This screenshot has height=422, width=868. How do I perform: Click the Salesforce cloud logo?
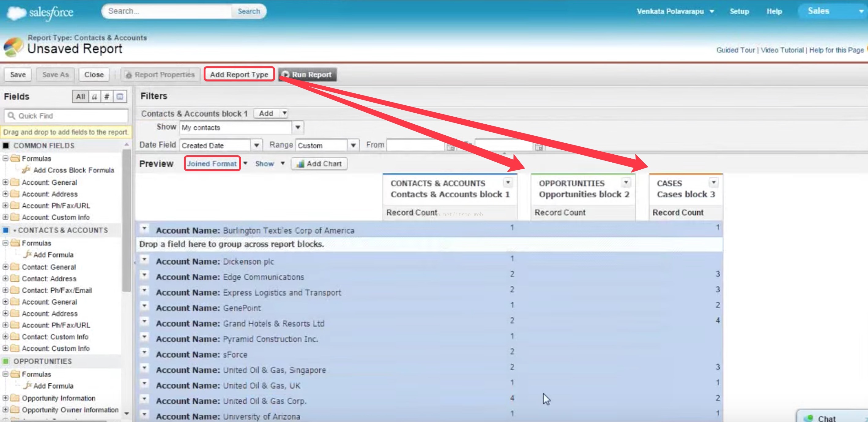pyautogui.click(x=16, y=13)
